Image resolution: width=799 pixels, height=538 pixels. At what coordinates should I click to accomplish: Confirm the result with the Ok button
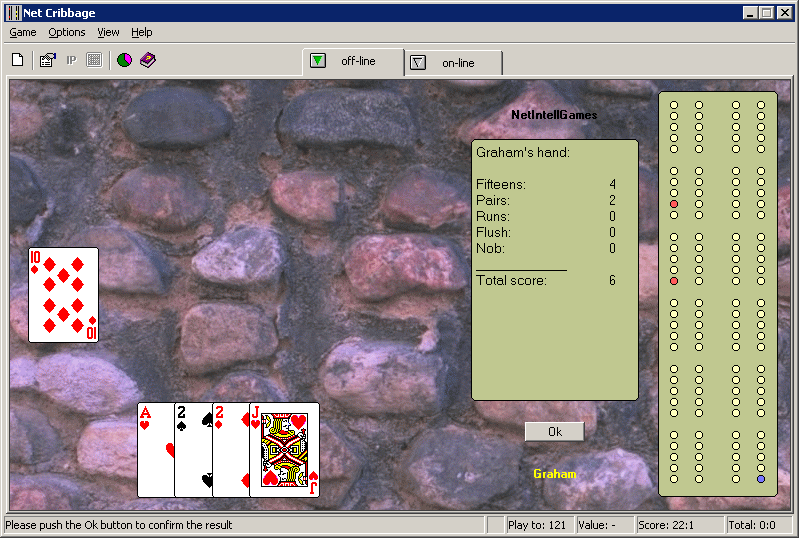click(x=554, y=432)
